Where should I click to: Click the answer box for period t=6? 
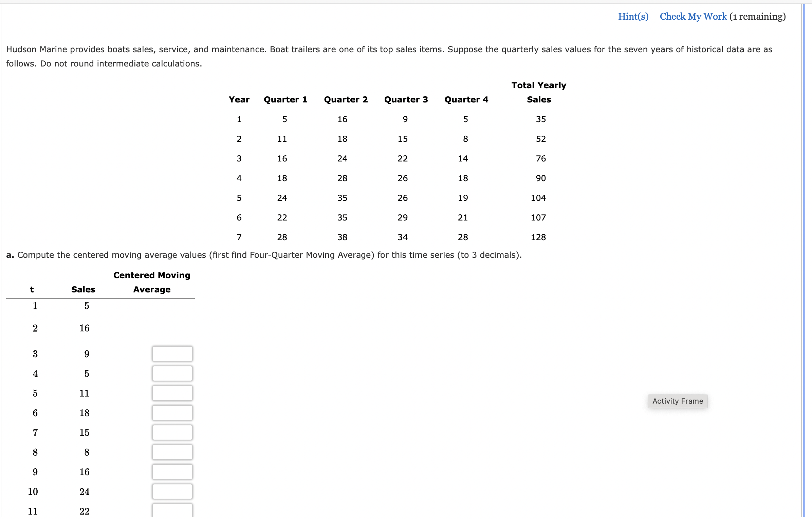coord(172,412)
